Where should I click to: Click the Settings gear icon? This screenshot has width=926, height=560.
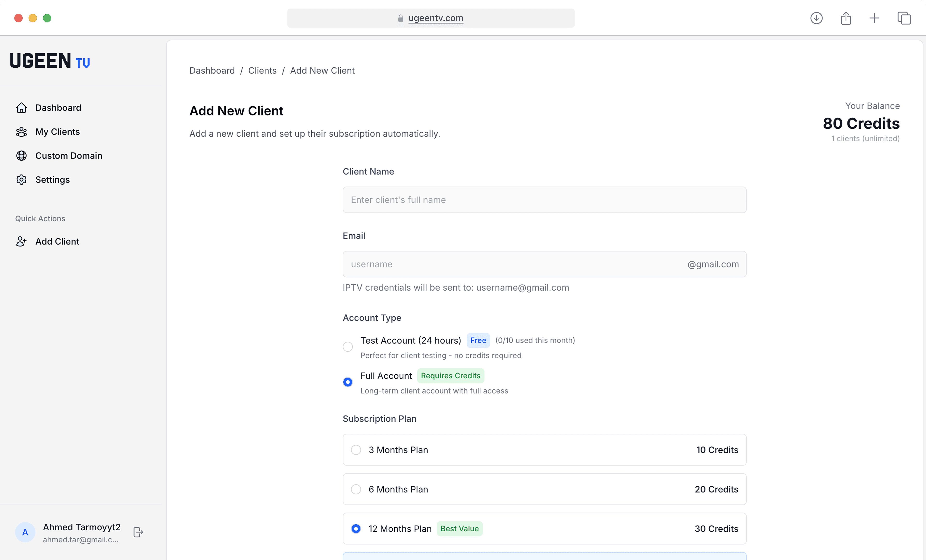pos(21,180)
